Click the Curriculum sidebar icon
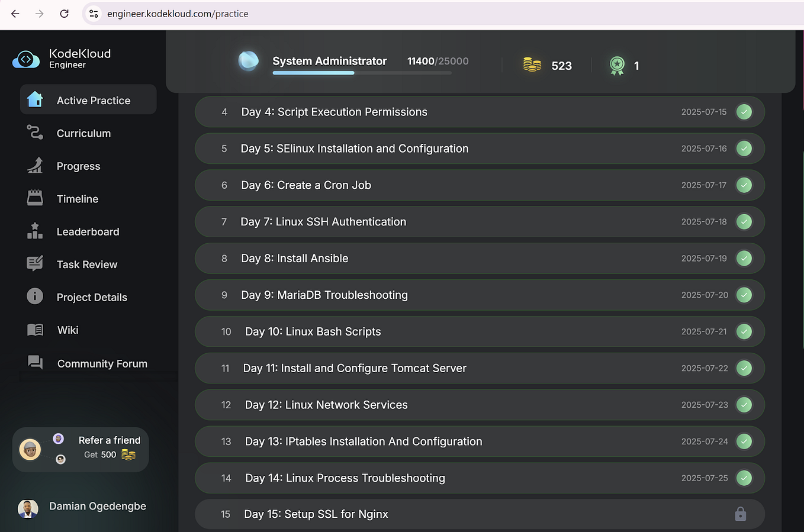Viewport: 804px width, 532px height. click(x=36, y=133)
